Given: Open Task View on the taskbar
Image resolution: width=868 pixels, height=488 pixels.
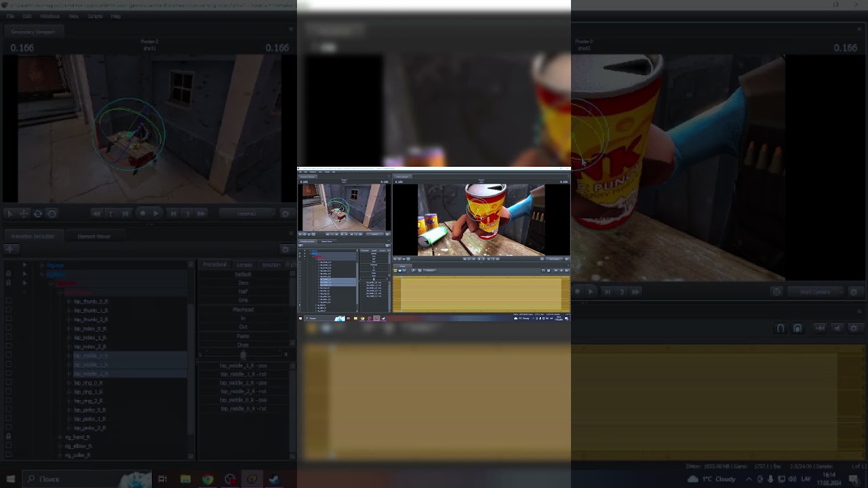Looking at the screenshot, I should (163, 479).
